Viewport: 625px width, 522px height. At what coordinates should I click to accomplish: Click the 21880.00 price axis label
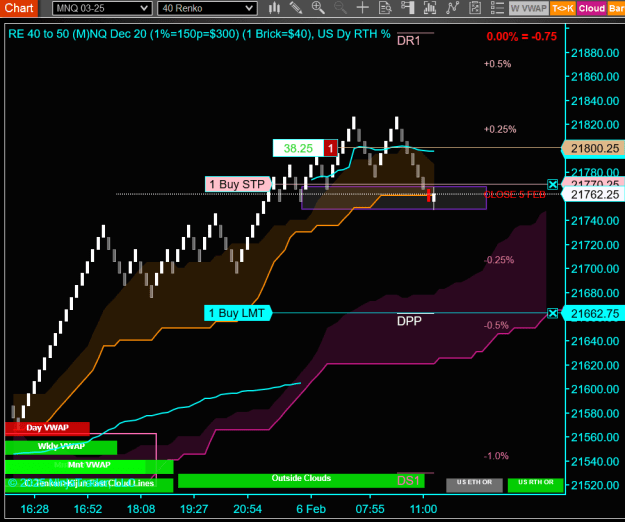point(595,53)
